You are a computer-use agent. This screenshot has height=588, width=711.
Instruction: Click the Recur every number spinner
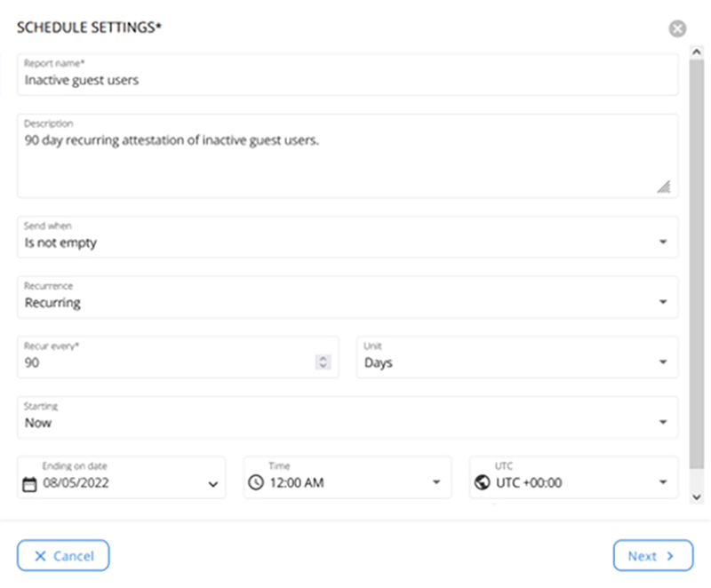324,362
